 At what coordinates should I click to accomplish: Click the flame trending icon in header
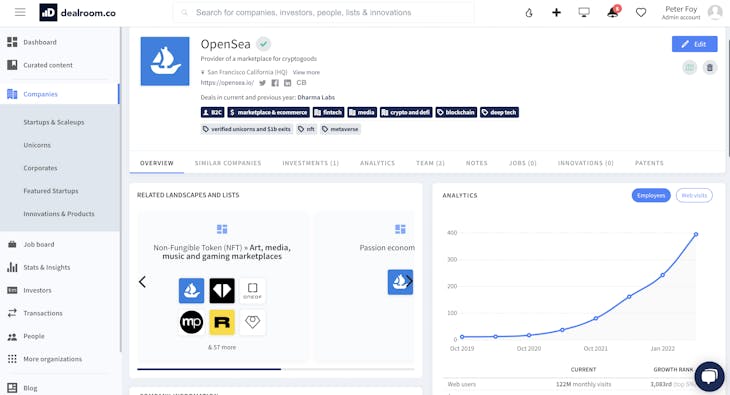point(529,13)
